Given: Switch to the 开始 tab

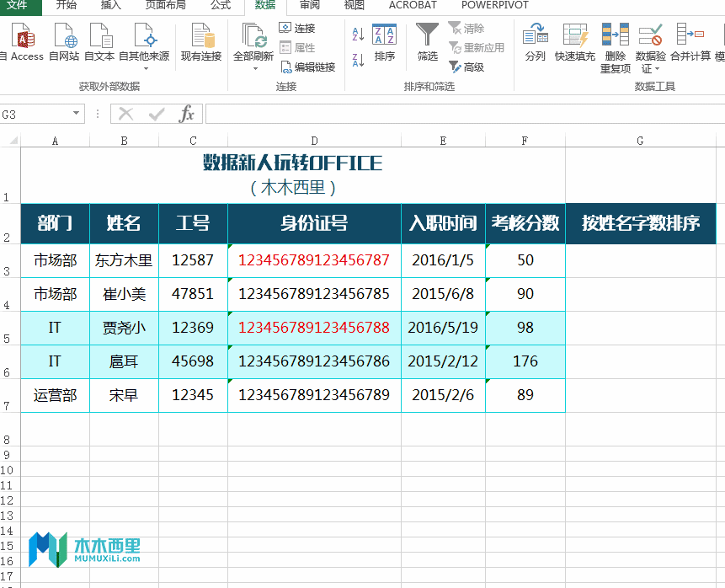Looking at the screenshot, I should coord(67,5).
